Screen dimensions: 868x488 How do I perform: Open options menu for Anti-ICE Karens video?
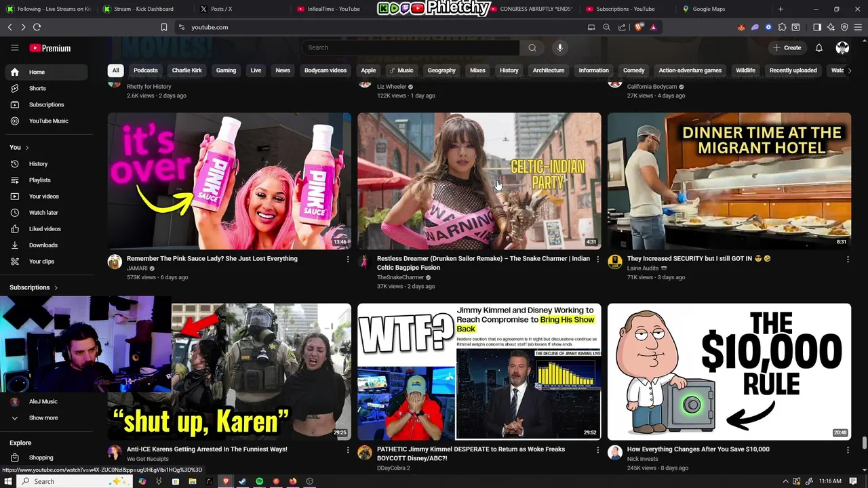(x=348, y=449)
